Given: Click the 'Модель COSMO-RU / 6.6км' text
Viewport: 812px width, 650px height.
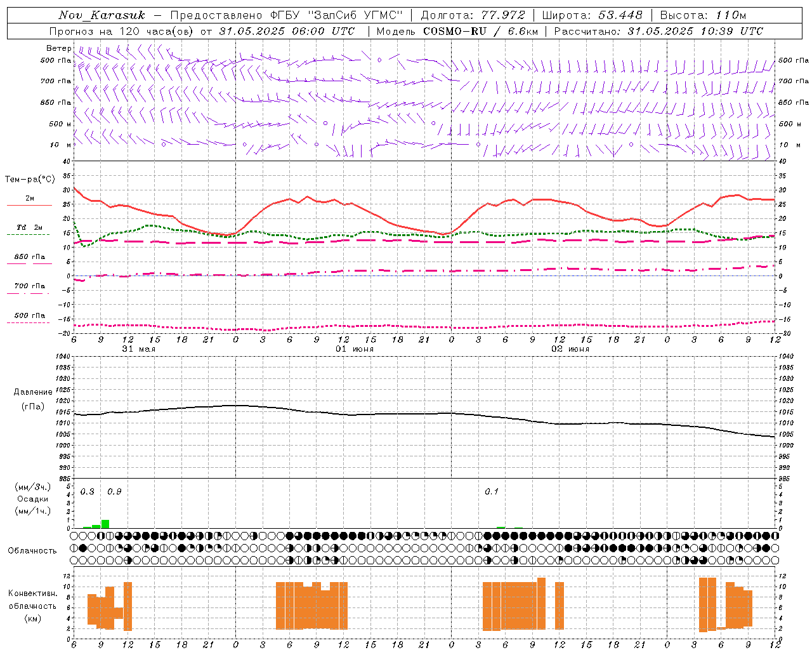Looking at the screenshot, I should point(457,31).
